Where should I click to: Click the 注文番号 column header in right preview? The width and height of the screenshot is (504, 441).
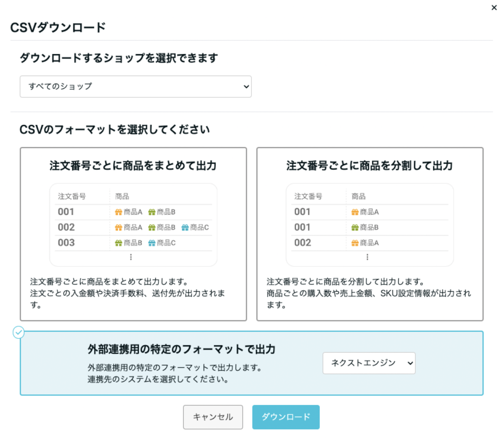308,196
